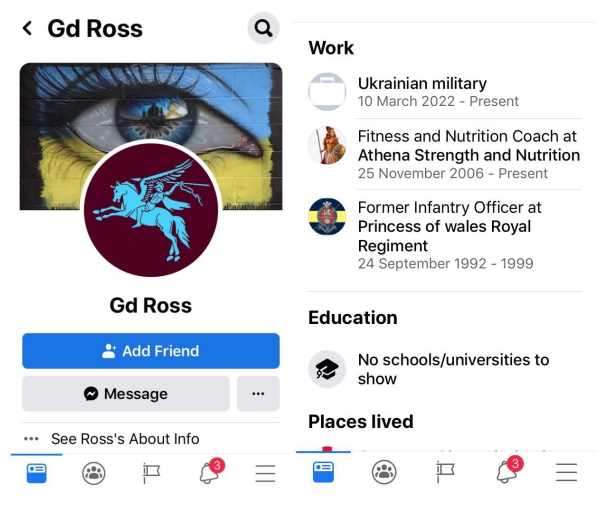Click Princess of Wales Royal Regiment badge
Screen dimensions: 603x516
click(x=327, y=216)
